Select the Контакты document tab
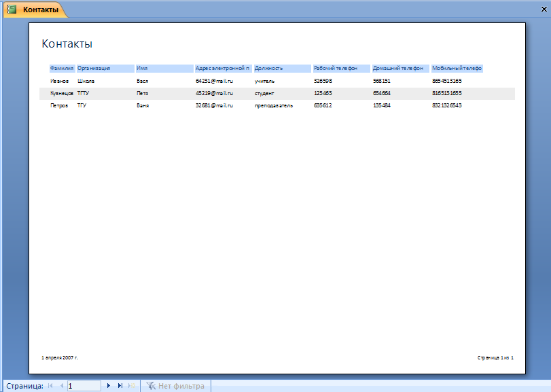Viewport: 551px width, 392px height. 40,10
